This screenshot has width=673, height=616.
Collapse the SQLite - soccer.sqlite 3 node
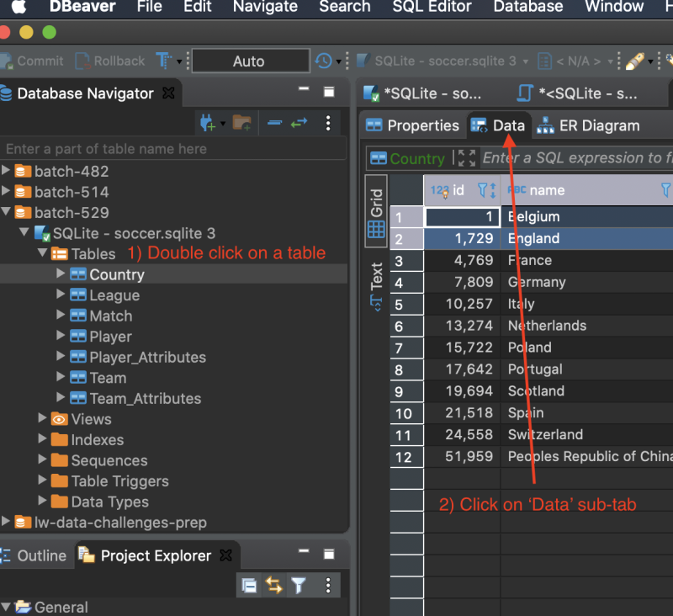point(24,232)
